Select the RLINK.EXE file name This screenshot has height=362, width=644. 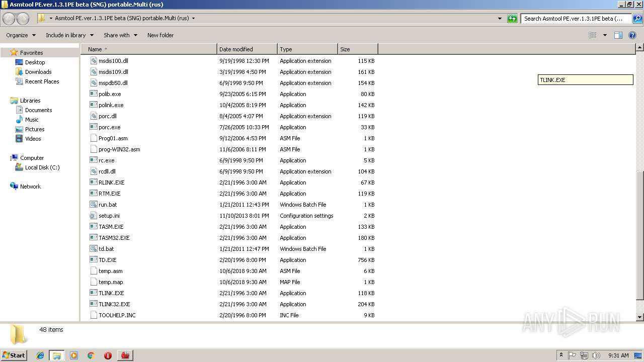(111, 183)
